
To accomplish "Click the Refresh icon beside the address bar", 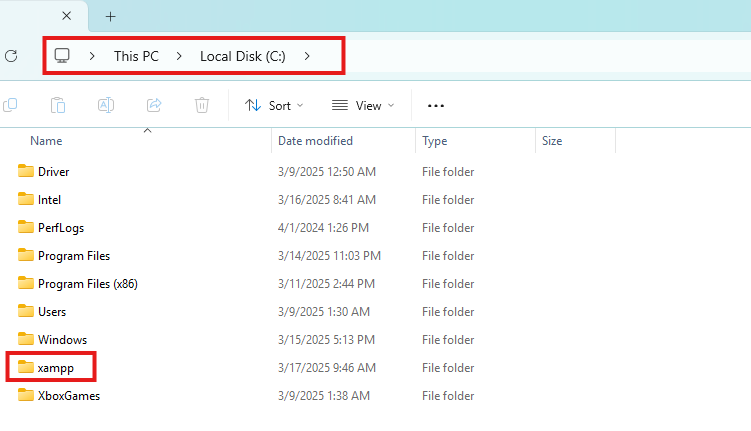I will tap(11, 56).
